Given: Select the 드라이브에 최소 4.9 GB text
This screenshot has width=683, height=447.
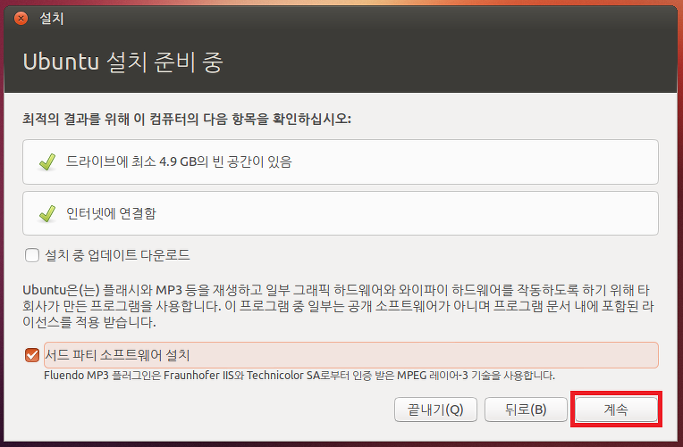Looking at the screenshot, I should [x=180, y=160].
